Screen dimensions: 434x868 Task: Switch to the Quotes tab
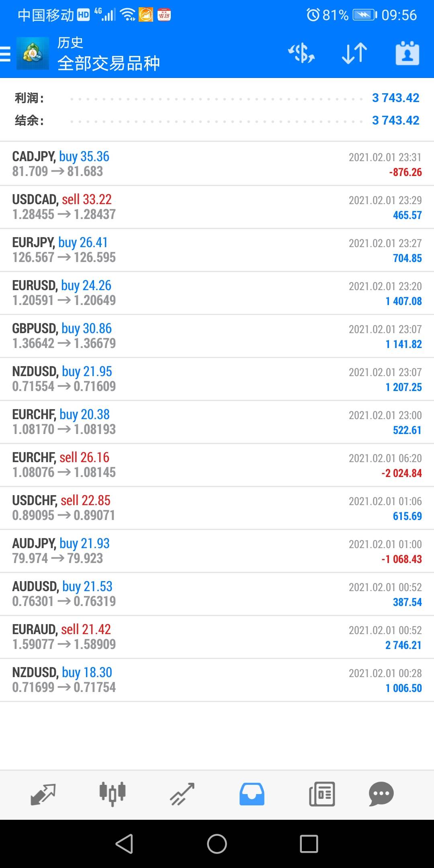click(43, 794)
